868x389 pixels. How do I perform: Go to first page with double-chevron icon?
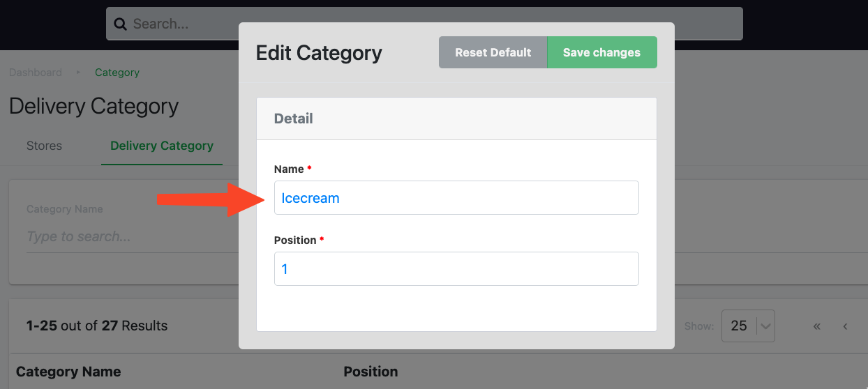[x=817, y=326]
